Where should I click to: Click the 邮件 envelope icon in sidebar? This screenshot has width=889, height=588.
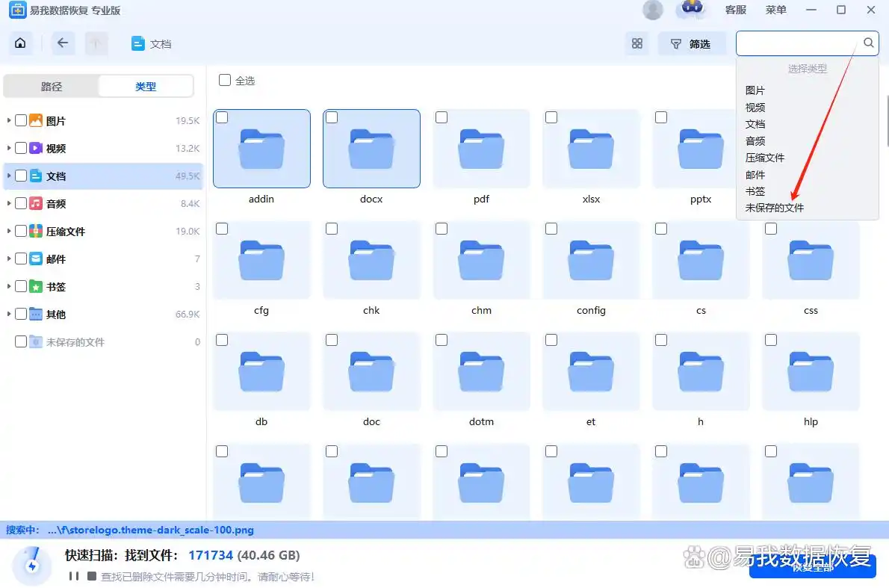pyautogui.click(x=34, y=259)
